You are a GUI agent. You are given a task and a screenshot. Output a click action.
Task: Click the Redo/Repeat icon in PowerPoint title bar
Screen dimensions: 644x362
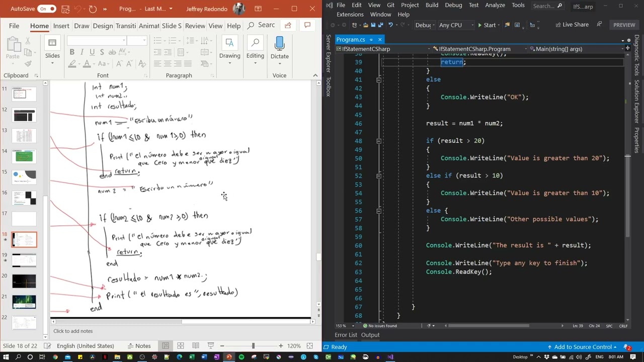click(x=93, y=9)
